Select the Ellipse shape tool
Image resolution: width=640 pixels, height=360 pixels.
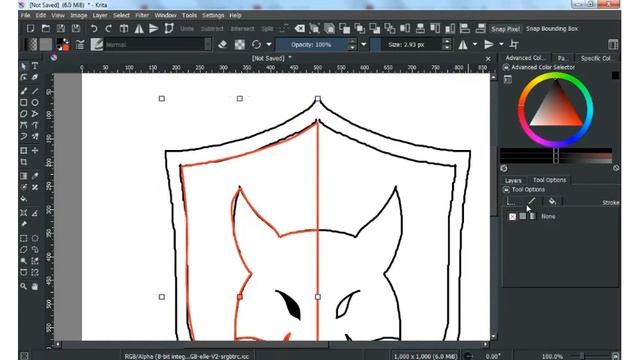pos(35,102)
